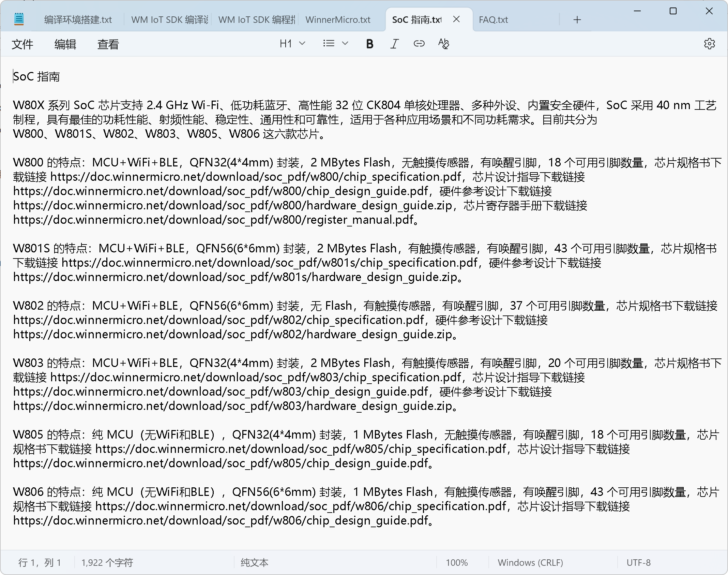Expand the H1 heading dropdown

292,44
